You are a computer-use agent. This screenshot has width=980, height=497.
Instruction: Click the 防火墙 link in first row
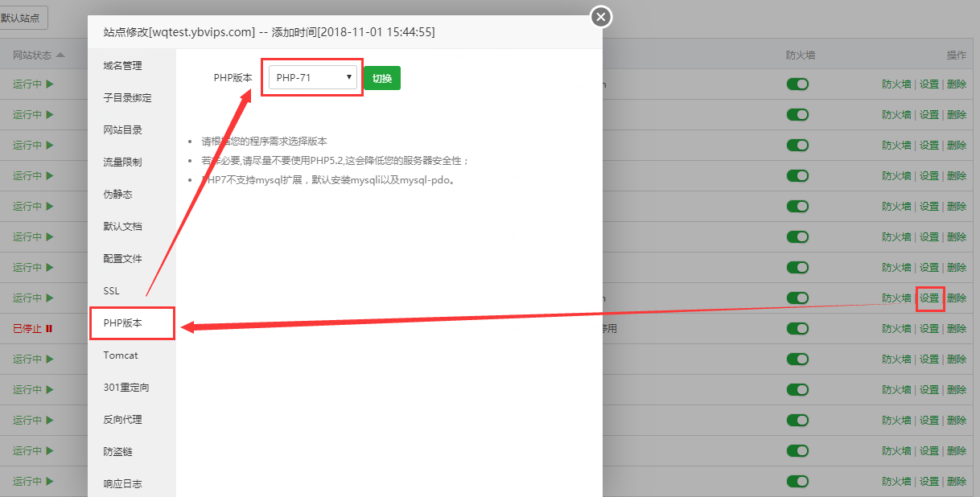[896, 84]
